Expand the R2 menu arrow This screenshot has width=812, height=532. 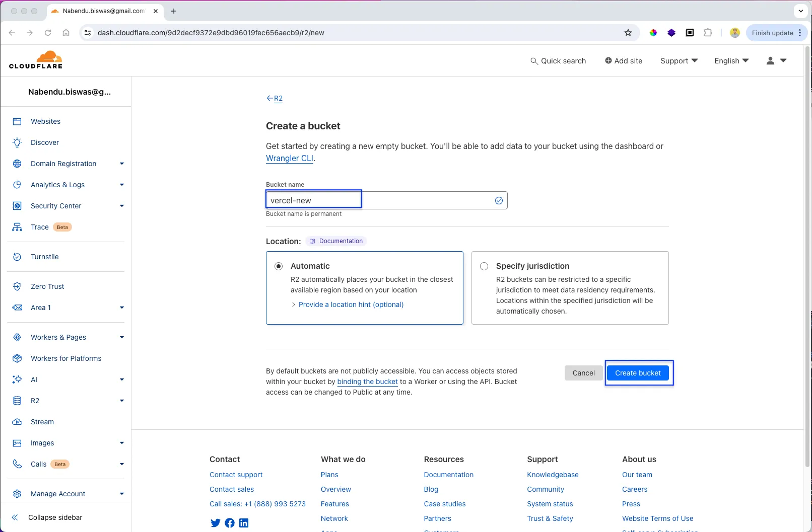tap(122, 401)
